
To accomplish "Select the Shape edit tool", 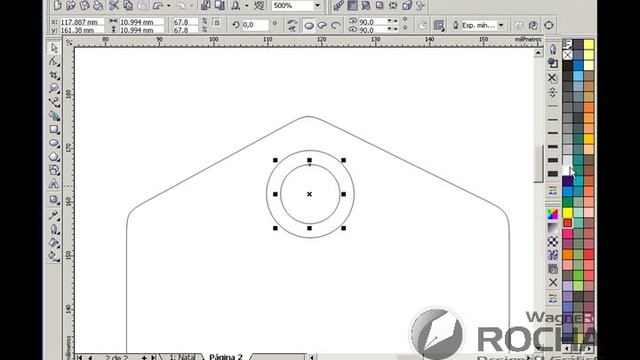I will click(x=54, y=62).
